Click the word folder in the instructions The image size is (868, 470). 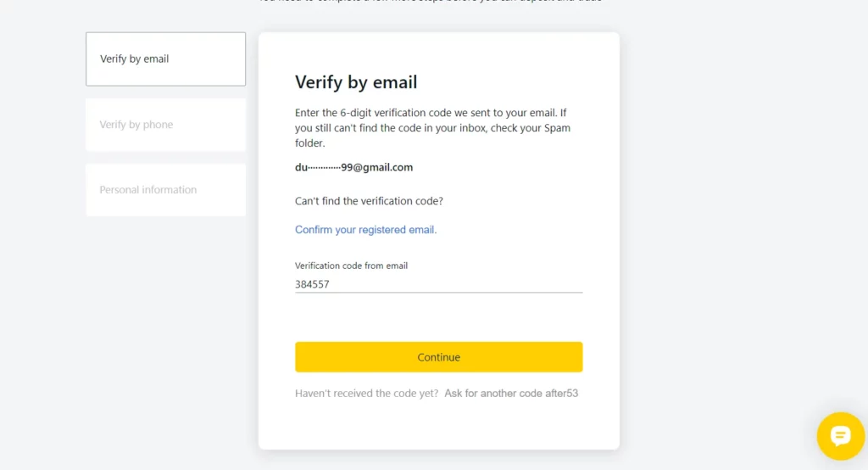[310, 143]
